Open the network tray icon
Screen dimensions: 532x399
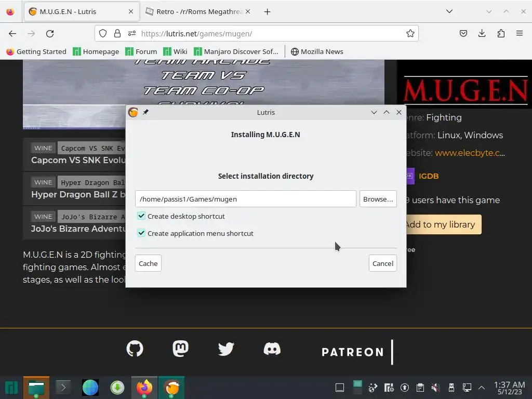pos(467,388)
